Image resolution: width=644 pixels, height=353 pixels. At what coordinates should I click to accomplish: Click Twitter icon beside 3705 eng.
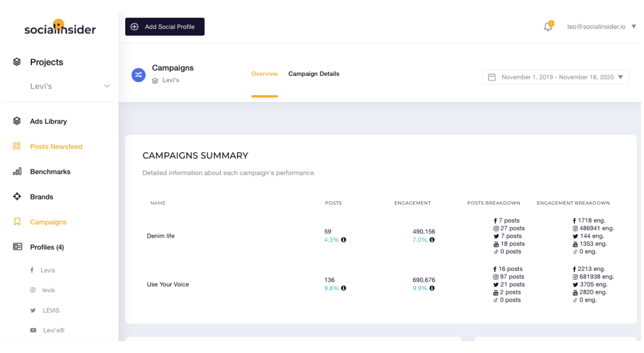click(575, 284)
